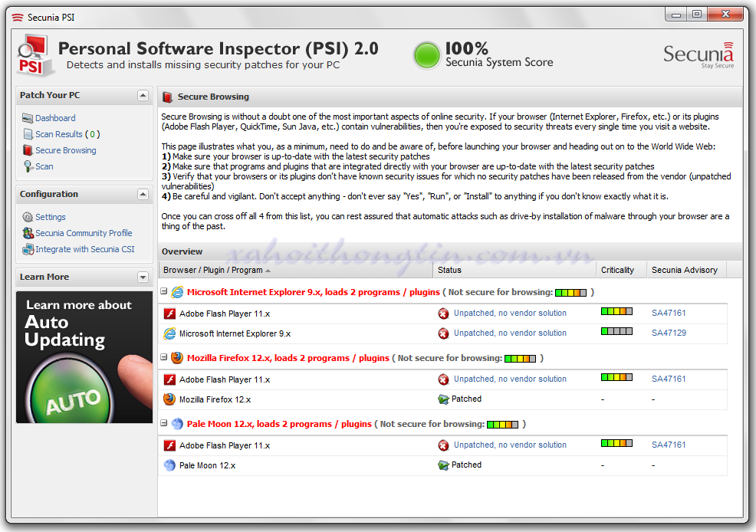Click the red book icon beside Secure Browsing link
756x532 pixels.
[x=28, y=150]
